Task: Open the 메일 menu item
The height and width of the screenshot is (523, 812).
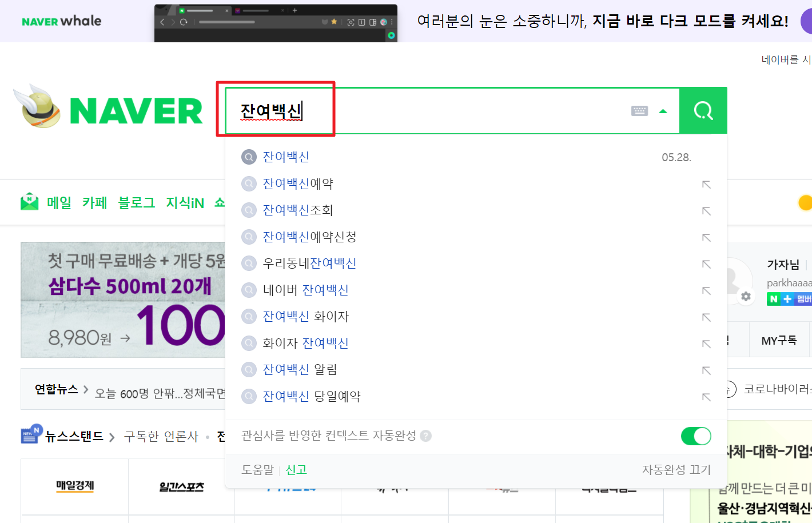Action: 59,202
